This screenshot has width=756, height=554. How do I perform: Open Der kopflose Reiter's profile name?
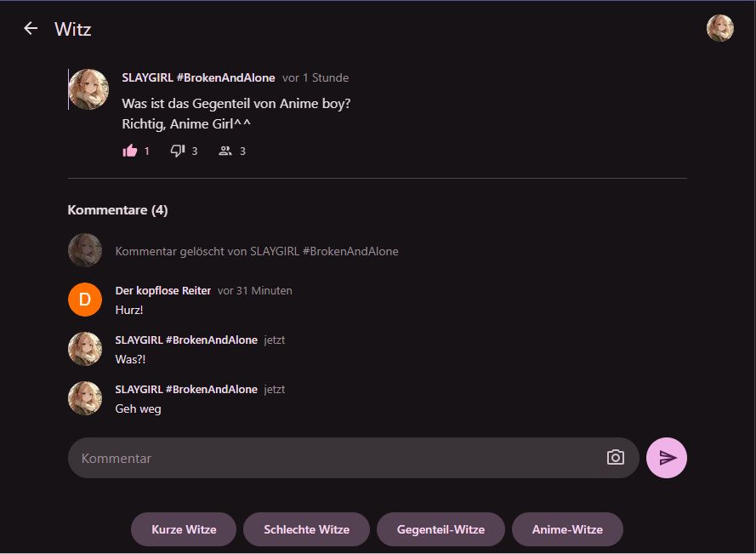point(163,290)
